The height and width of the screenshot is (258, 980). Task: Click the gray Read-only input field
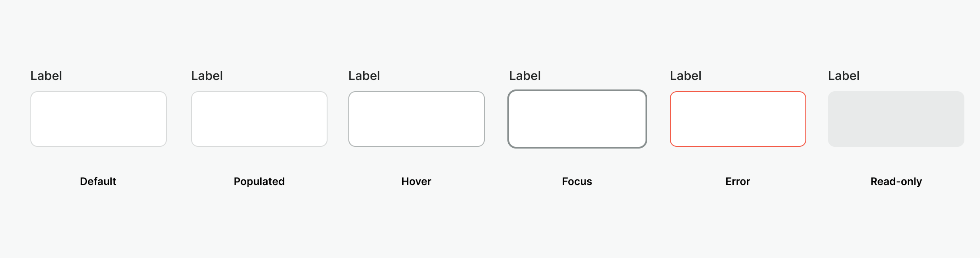(x=896, y=119)
